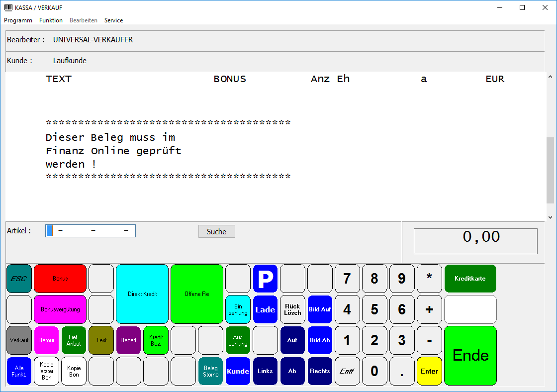
Task: Click the Bild Auf page-up button
Action: tap(320, 309)
